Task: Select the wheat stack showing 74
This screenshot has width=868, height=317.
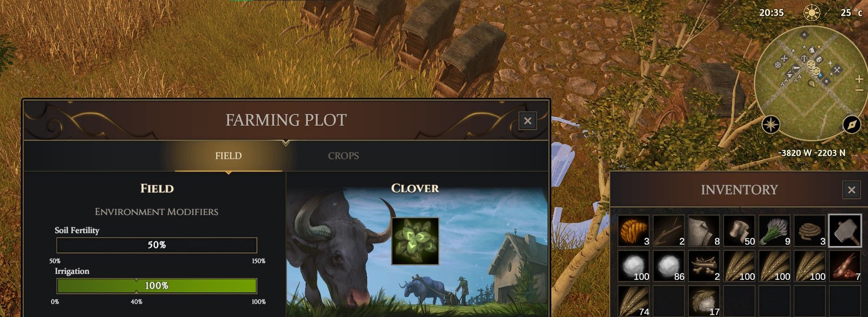Action: coord(633,301)
